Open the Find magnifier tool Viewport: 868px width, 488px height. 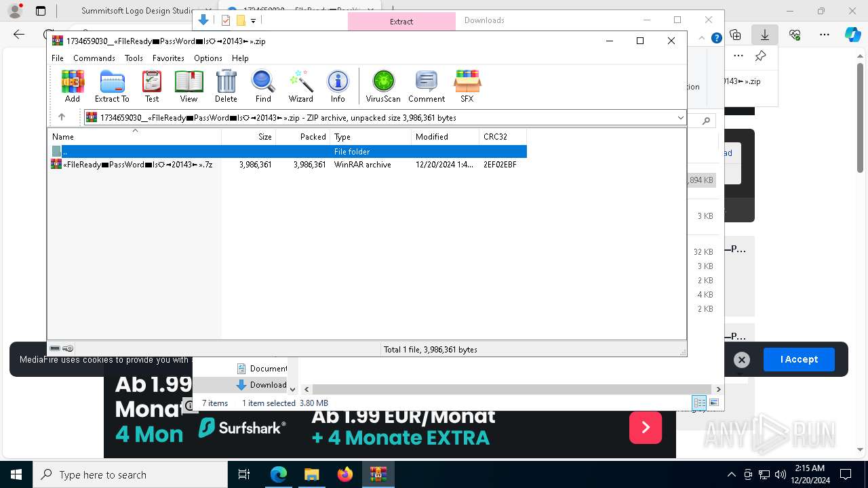pyautogui.click(x=263, y=86)
